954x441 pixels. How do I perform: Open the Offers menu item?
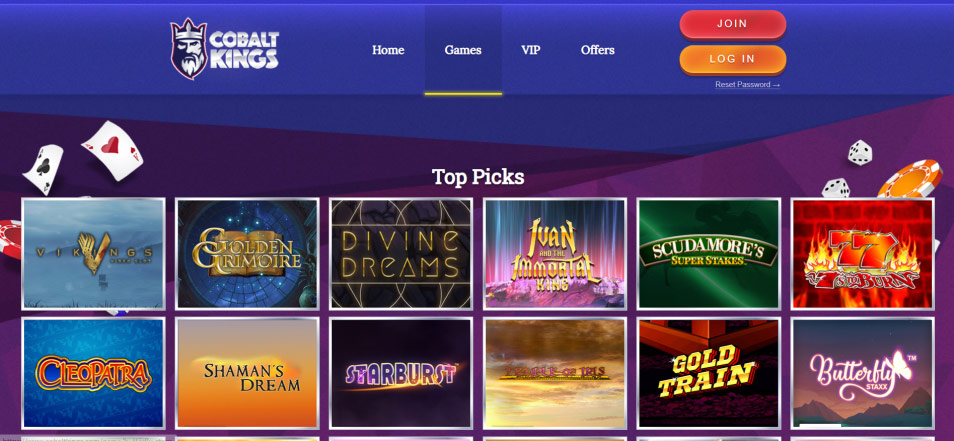click(x=597, y=50)
